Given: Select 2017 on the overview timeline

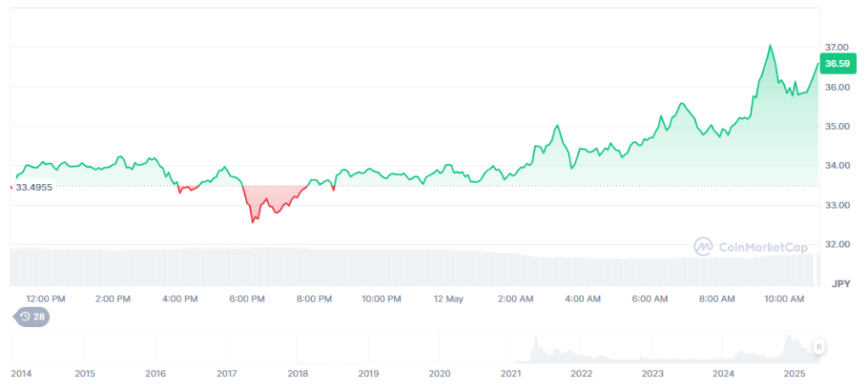Looking at the screenshot, I should [x=226, y=374].
